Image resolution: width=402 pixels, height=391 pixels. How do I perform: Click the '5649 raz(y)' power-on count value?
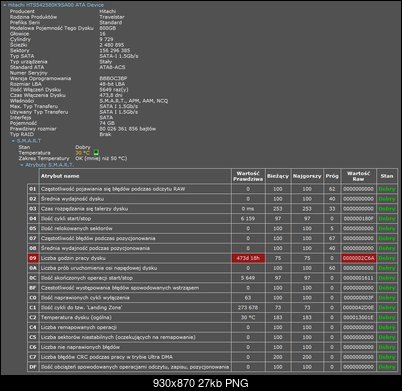114,90
